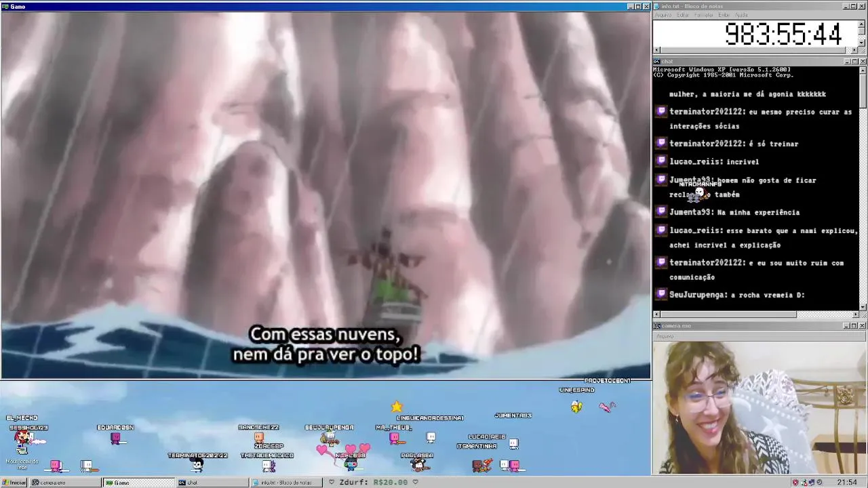Switch to the chat taskbar button

[213, 483]
